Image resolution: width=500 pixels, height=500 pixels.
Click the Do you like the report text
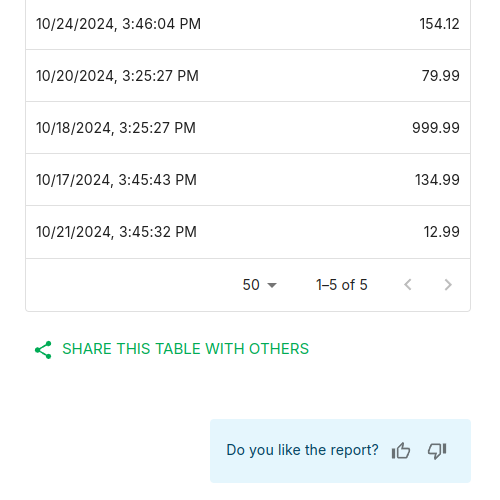[302, 450]
